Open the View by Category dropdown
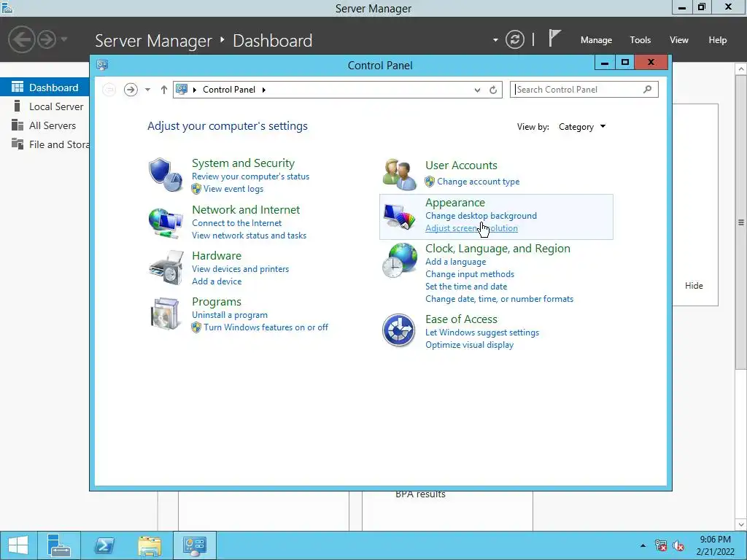The height and width of the screenshot is (560, 747). click(x=581, y=127)
